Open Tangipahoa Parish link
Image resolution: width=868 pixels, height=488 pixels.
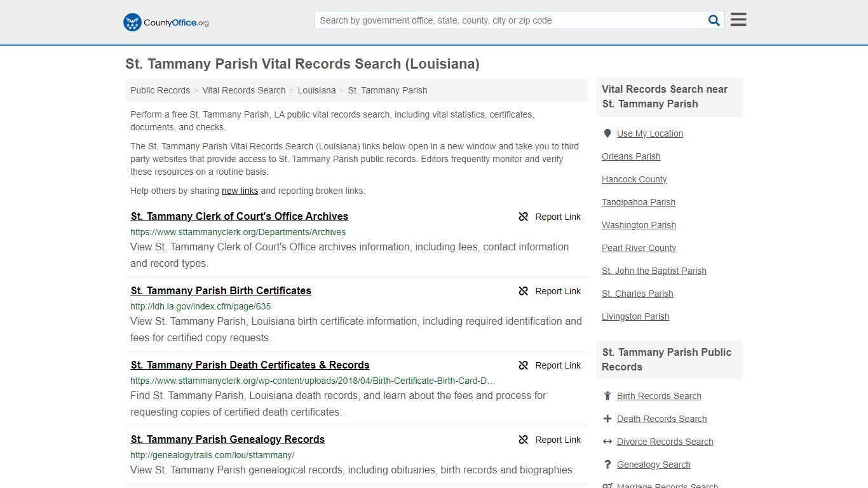pyautogui.click(x=639, y=202)
